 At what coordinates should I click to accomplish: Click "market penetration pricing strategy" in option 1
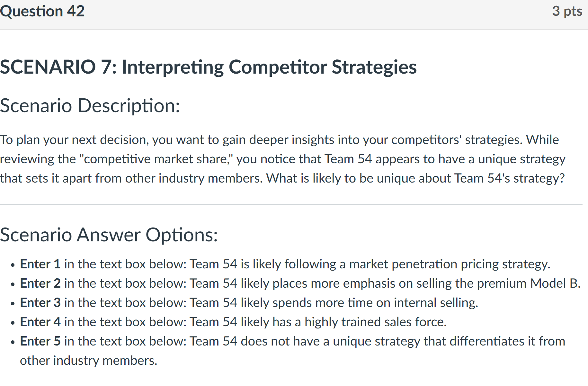[449, 264]
